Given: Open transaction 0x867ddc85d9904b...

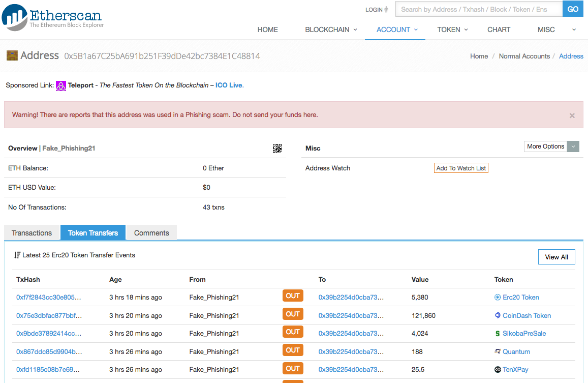Looking at the screenshot, I should click(x=49, y=351).
